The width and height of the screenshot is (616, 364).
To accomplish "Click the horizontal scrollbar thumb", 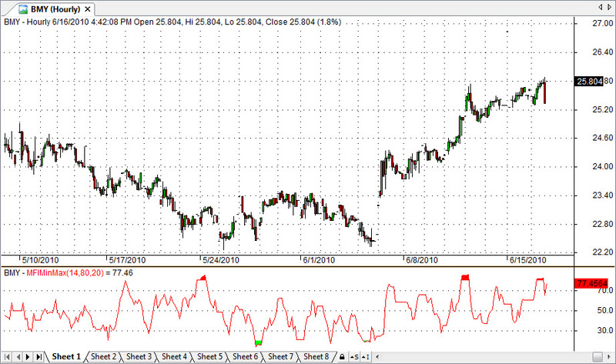I will pos(598,357).
